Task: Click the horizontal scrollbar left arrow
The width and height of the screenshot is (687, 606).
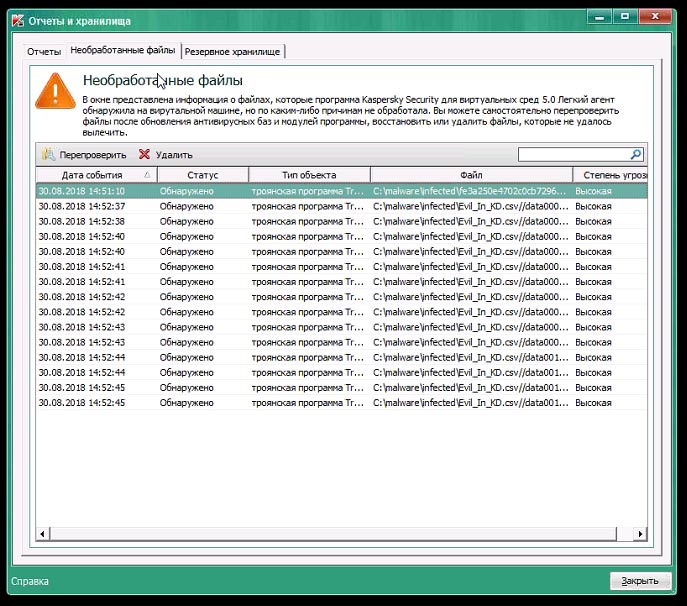Action: click(42, 534)
